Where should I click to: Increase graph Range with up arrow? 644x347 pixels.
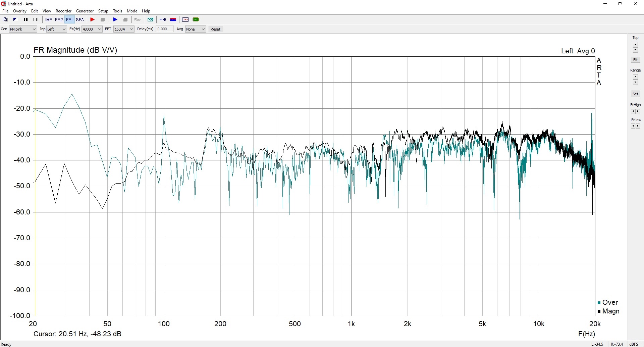coord(635,77)
